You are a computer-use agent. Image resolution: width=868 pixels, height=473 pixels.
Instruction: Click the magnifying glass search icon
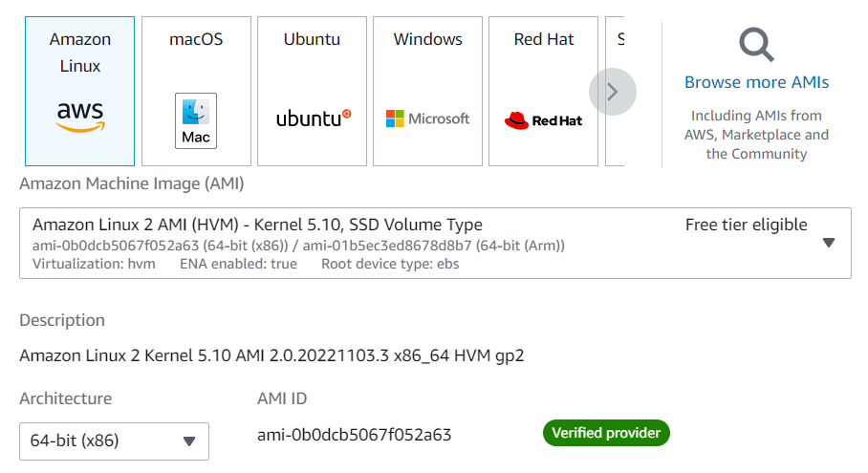(x=756, y=44)
